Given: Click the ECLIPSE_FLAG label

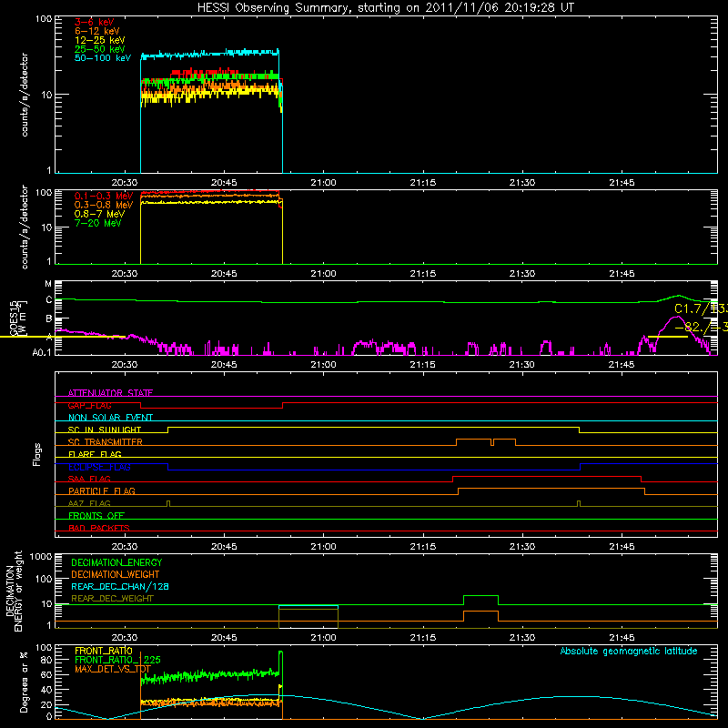Looking at the screenshot, I should click(x=99, y=467).
